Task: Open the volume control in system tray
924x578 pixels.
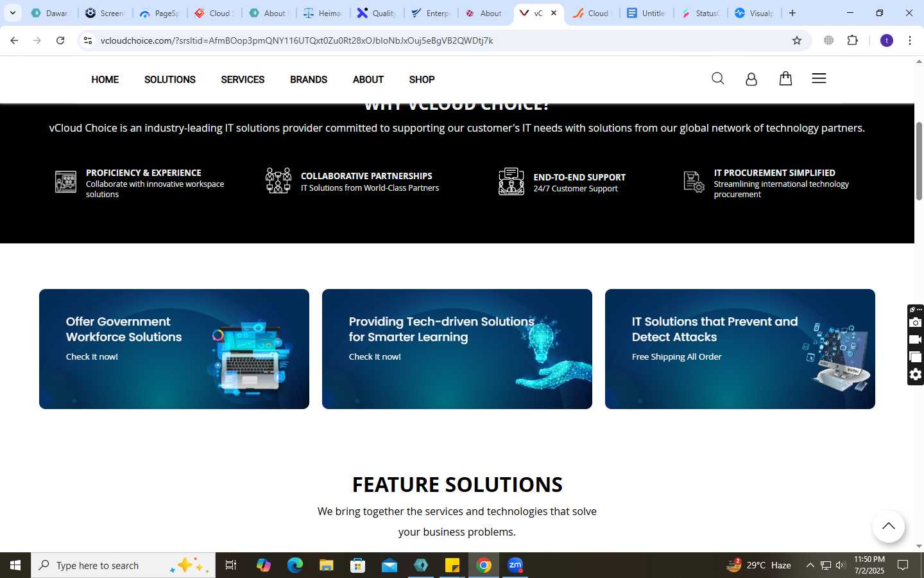Action: pyautogui.click(x=841, y=565)
